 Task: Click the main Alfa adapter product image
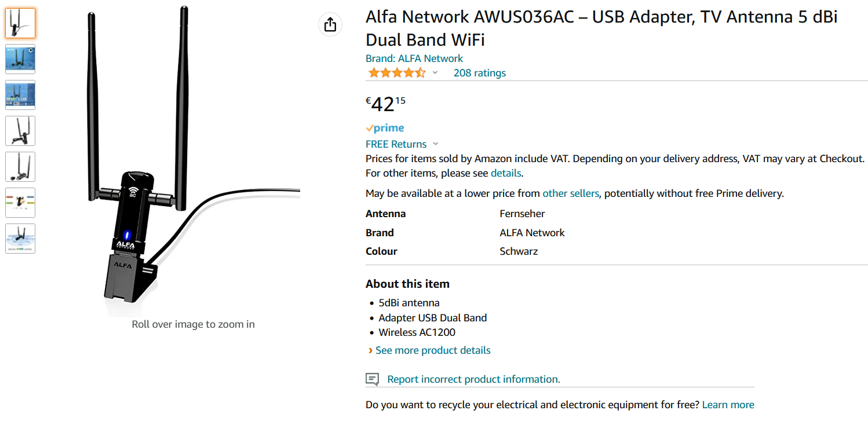pos(174,162)
